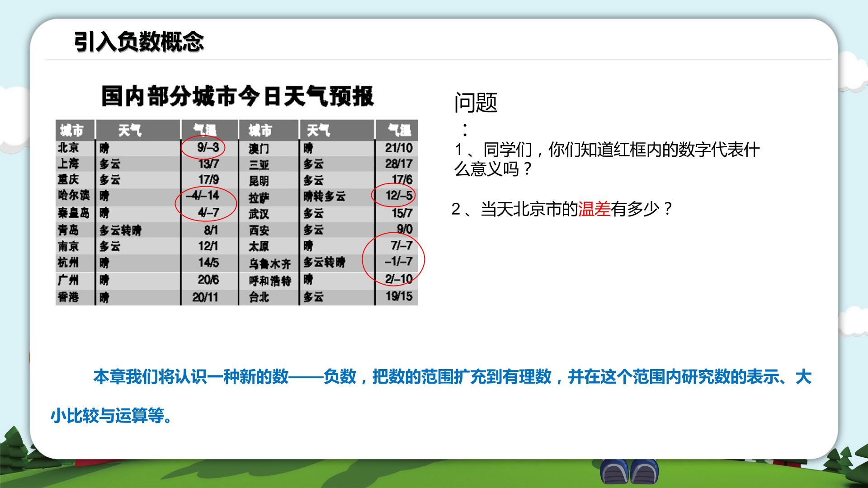Click the 乌鲁木齐 city cell
The image size is (868, 488).
270,263
